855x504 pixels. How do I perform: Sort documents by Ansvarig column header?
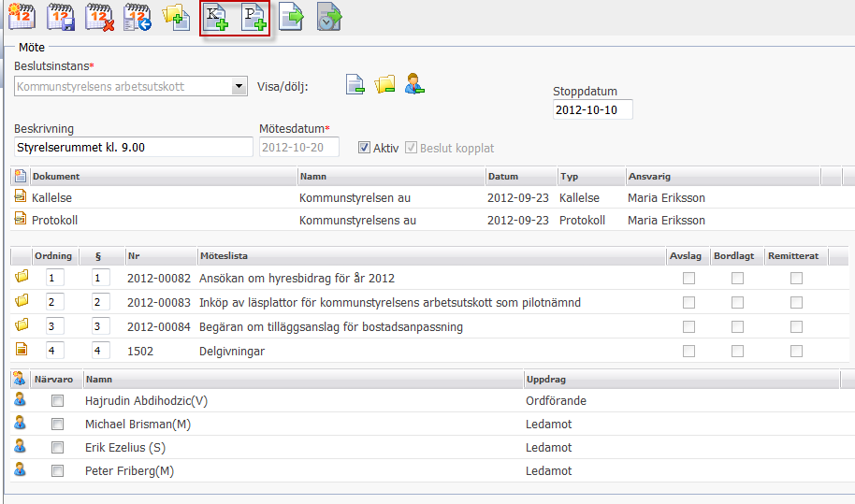pos(649,177)
